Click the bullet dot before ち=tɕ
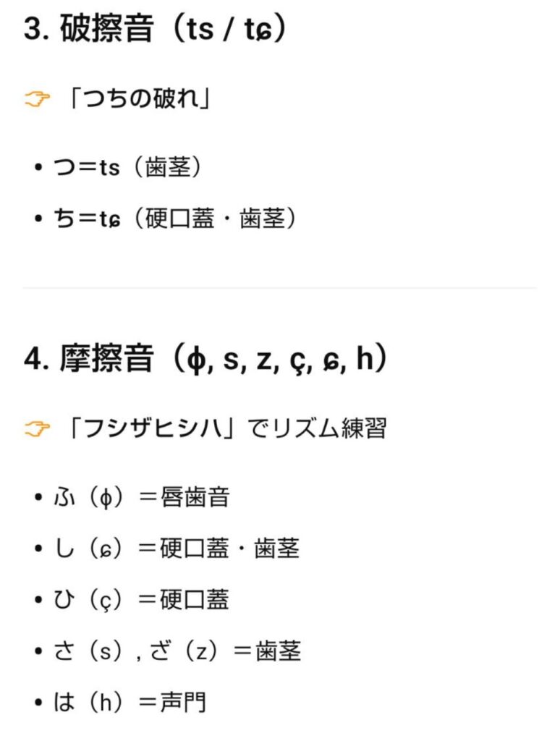This screenshot has width=560, height=741. pyautogui.click(x=38, y=219)
